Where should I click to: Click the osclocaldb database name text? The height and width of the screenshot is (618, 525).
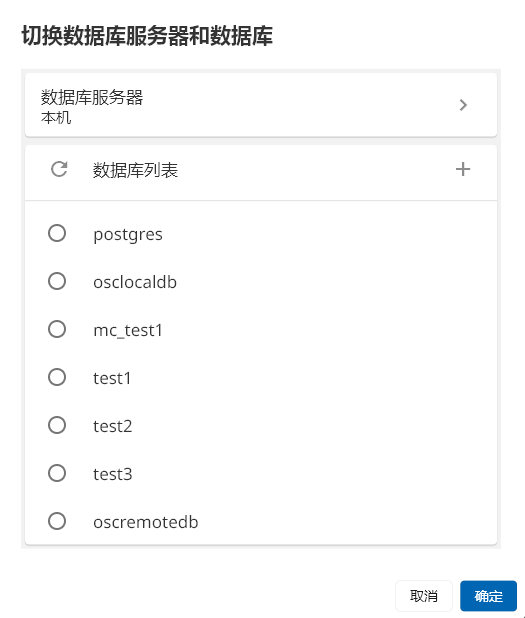135,282
